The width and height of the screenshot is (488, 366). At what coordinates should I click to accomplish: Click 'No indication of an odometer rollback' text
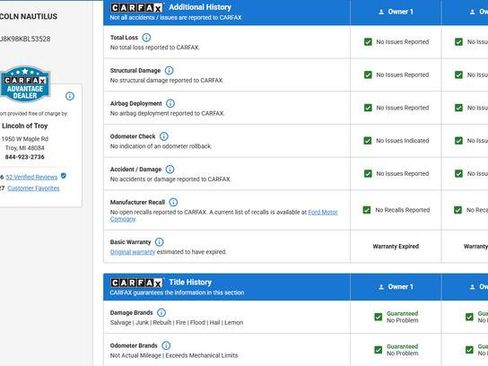coord(161,146)
